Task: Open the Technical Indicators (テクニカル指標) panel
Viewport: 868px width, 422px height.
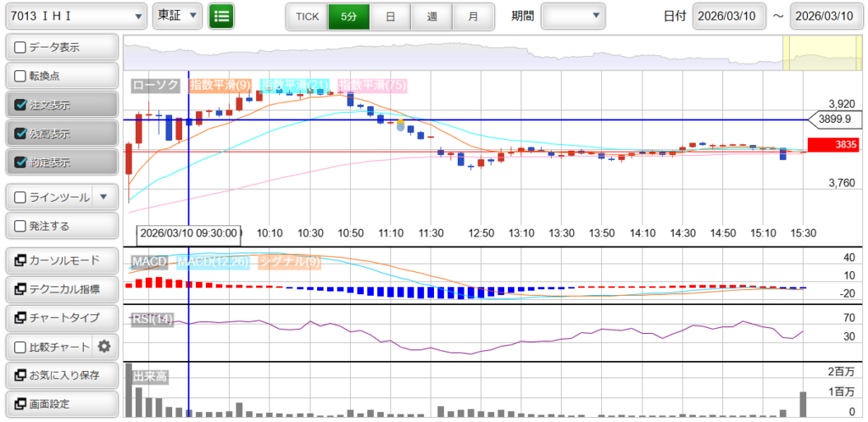Action: [60, 289]
